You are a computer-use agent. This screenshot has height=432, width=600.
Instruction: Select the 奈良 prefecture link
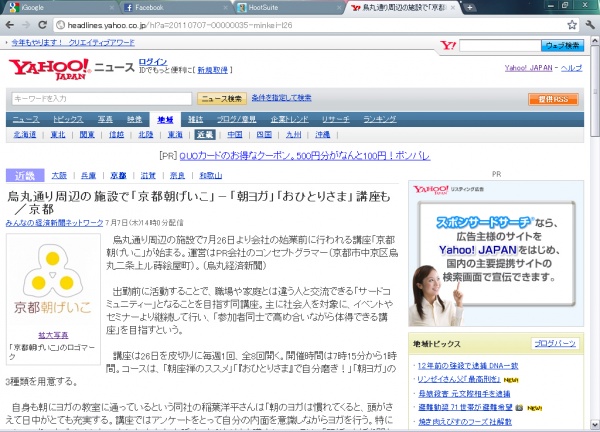[177, 176]
